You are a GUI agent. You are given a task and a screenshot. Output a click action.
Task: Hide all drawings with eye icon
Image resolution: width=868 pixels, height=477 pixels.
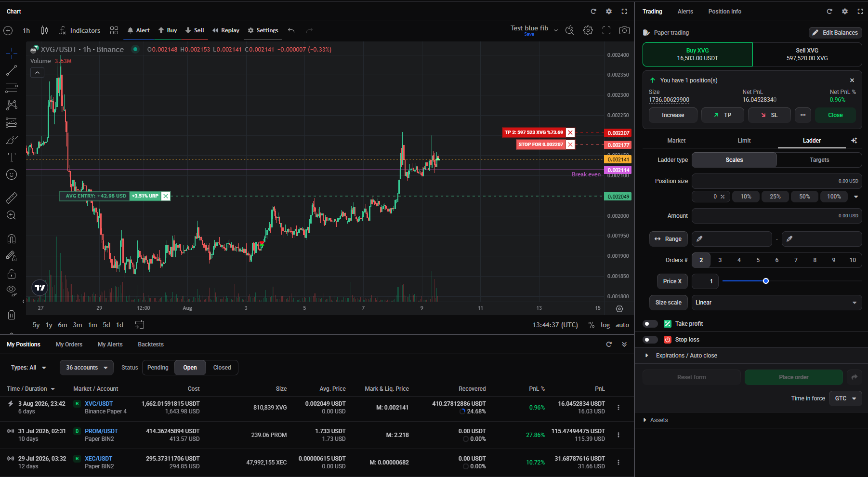(x=12, y=291)
